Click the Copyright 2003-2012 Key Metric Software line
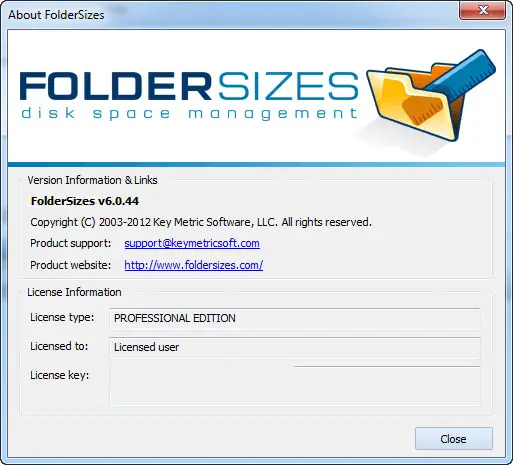This screenshot has width=513, height=465. 201,222
